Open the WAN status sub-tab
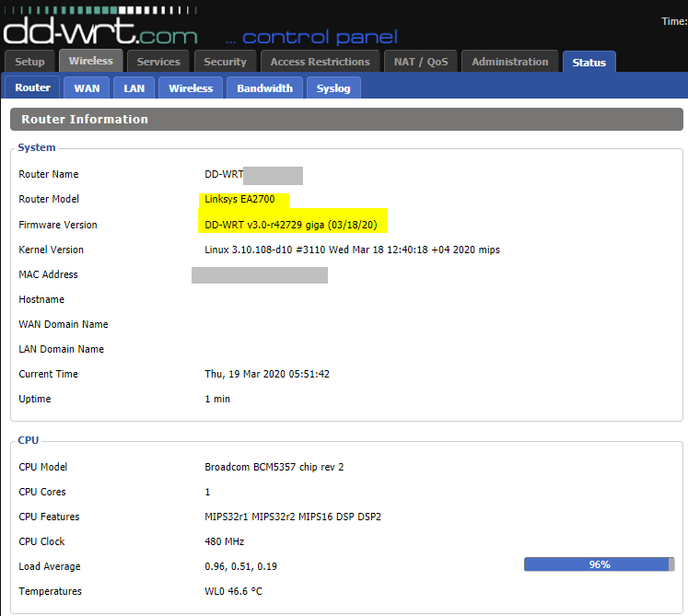The image size is (688, 616). 87,87
